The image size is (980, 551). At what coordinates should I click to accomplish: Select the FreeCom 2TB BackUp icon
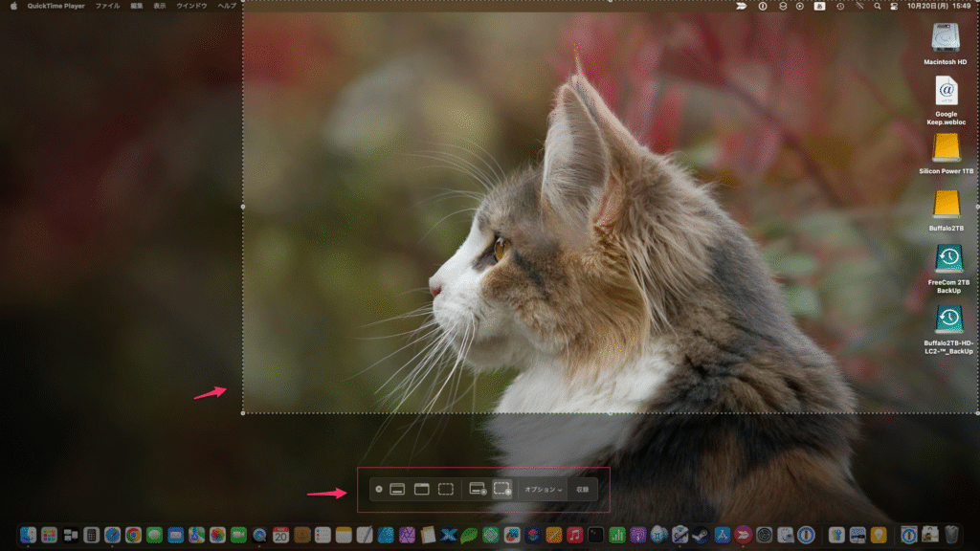click(948, 258)
